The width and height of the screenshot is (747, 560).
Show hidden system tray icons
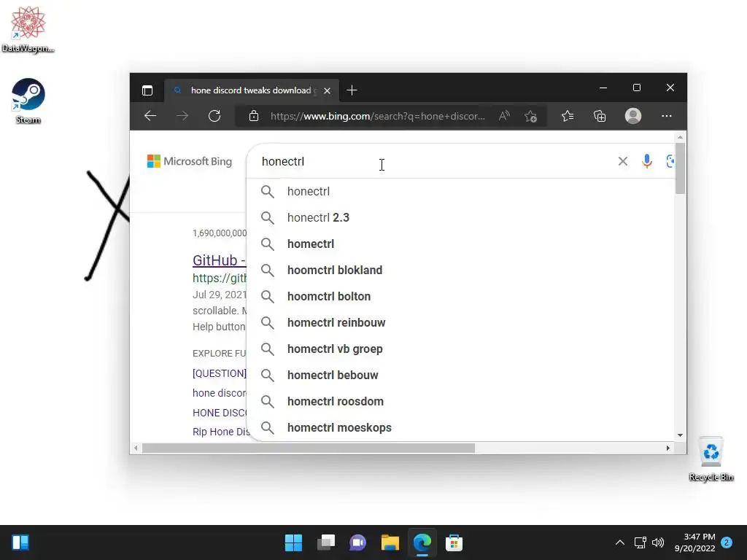click(619, 542)
